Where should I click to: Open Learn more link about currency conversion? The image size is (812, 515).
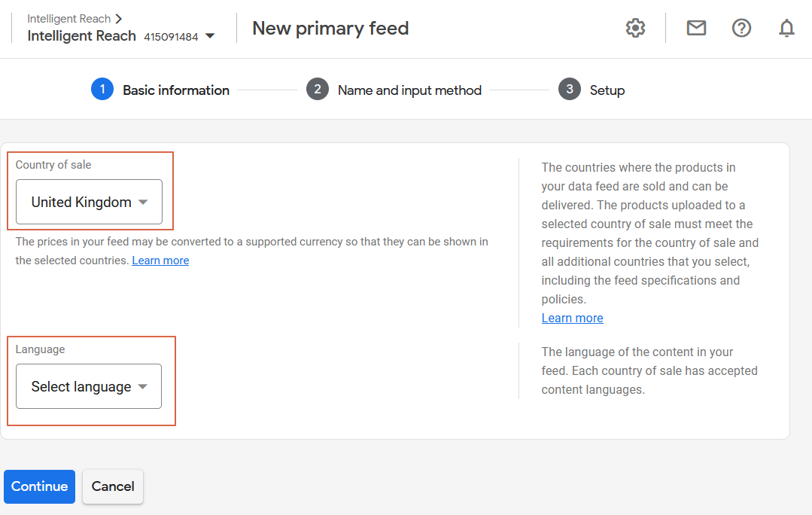(160, 261)
